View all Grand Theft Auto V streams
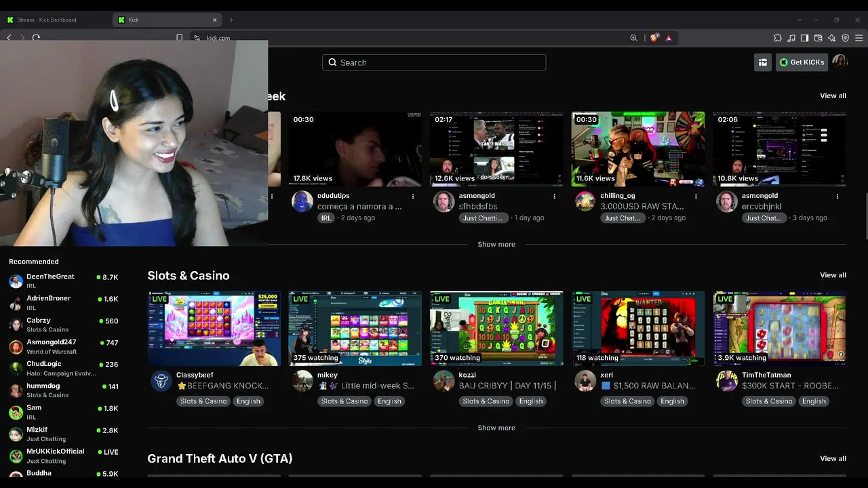 click(833, 458)
